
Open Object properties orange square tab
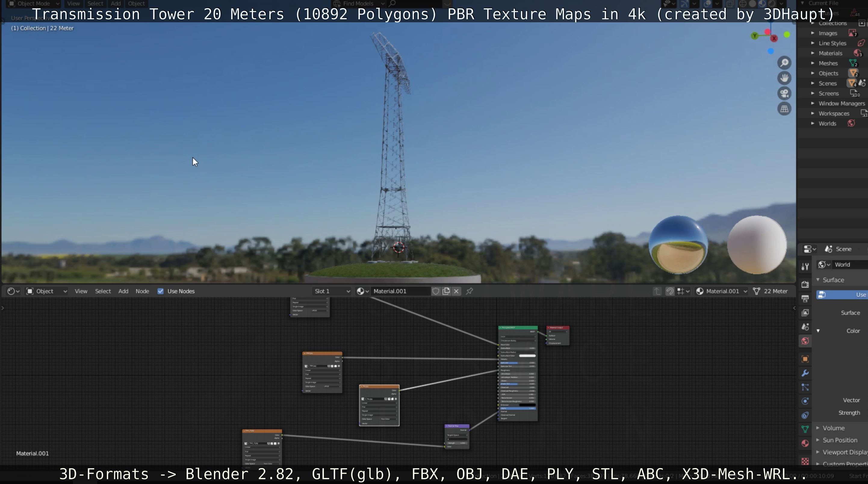[x=805, y=359]
